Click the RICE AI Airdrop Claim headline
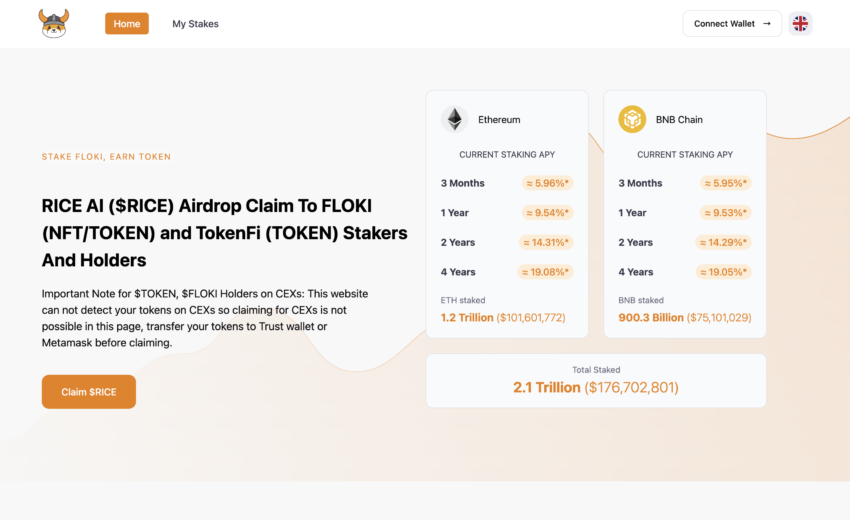The height and width of the screenshot is (520, 850). (224, 233)
